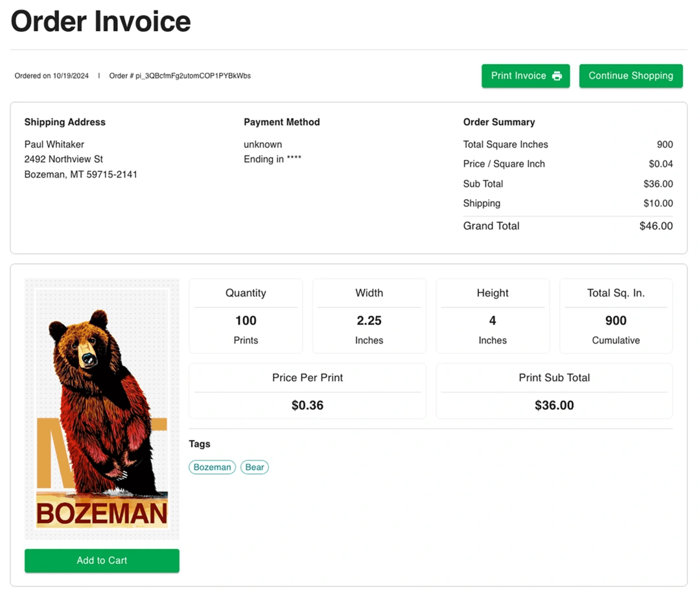Click the Continue Shopping button
The width and height of the screenshot is (700, 599).
click(631, 75)
